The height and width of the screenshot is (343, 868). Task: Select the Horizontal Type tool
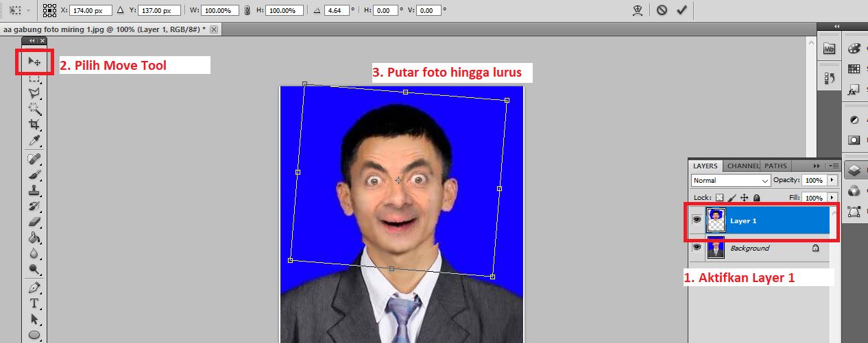coord(34,303)
